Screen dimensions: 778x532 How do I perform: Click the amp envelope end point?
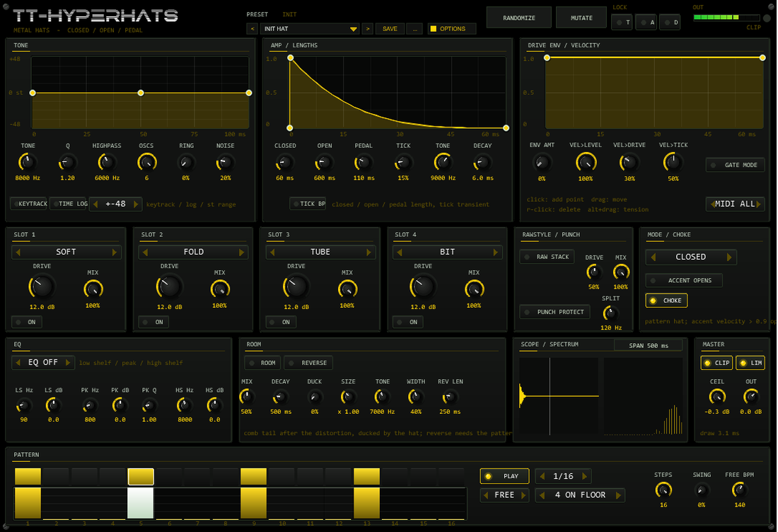tap(506, 128)
